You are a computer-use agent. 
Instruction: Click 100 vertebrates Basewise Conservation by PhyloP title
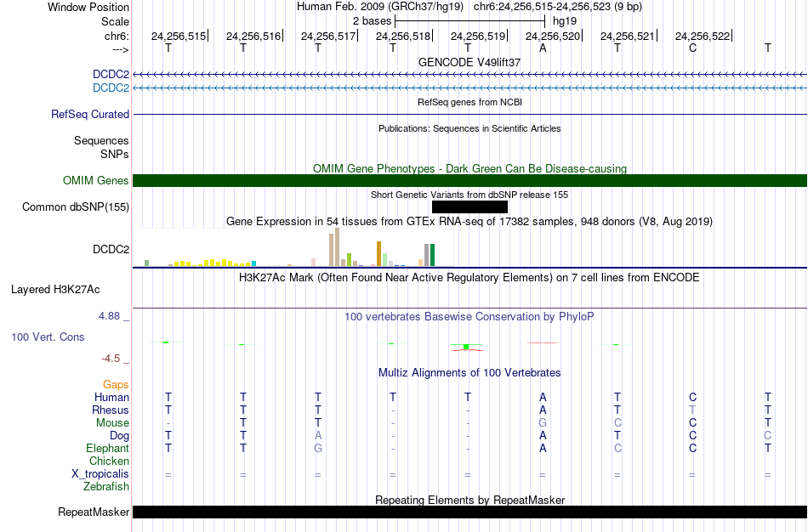469,317
